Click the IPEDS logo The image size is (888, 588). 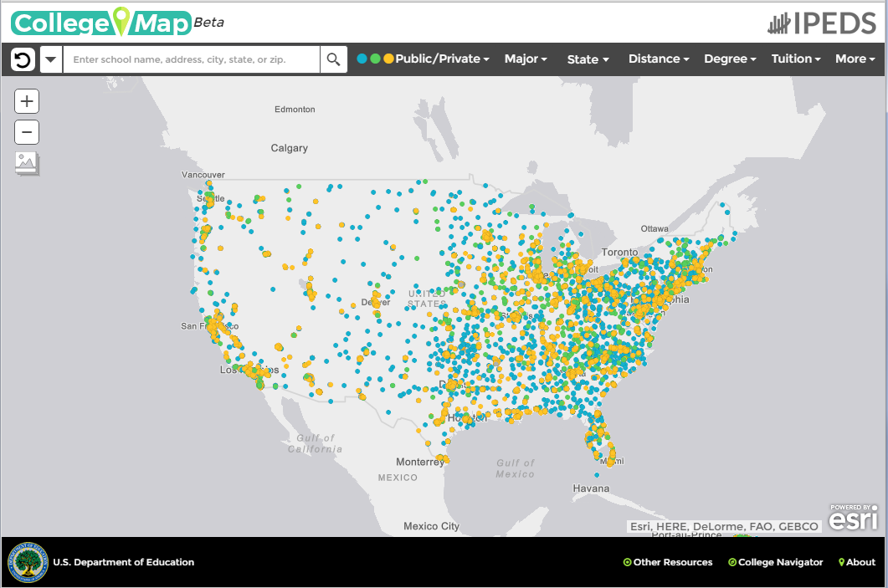(822, 23)
